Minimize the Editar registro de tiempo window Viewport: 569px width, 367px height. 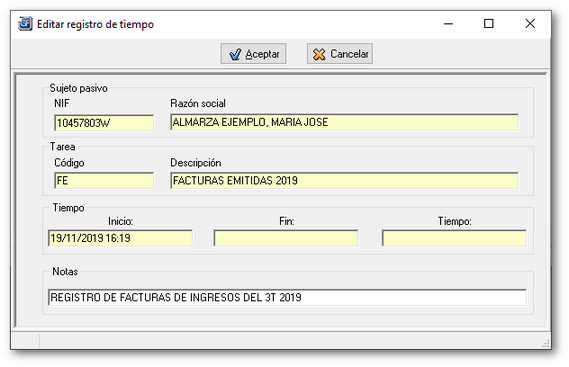click(x=449, y=24)
